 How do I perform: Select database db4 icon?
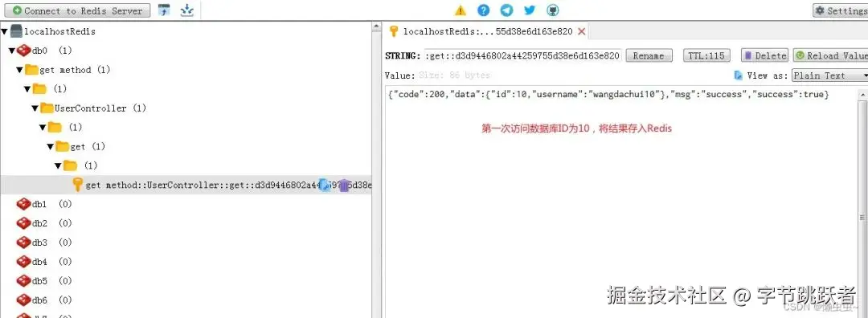pos(24,262)
